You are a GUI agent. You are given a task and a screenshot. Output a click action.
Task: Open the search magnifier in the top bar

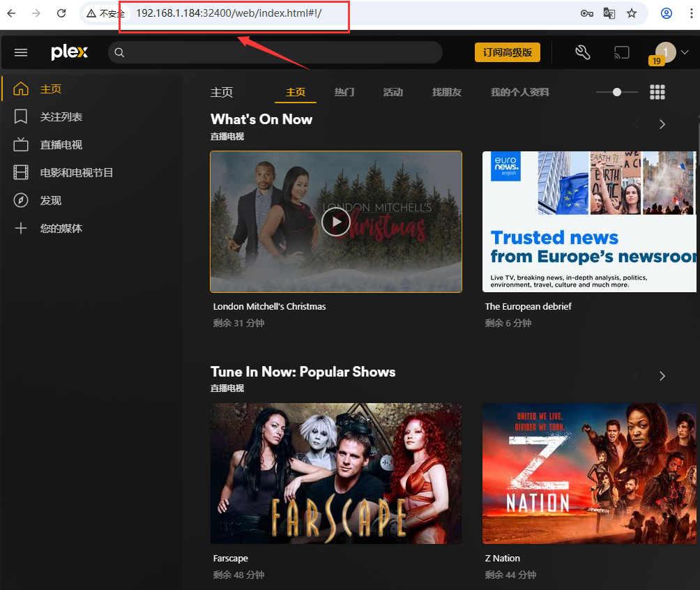point(119,52)
